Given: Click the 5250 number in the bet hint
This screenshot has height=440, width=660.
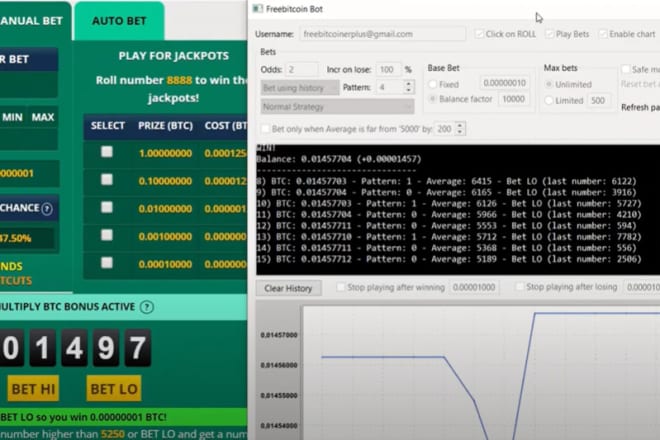Looking at the screenshot, I should 112,434.
